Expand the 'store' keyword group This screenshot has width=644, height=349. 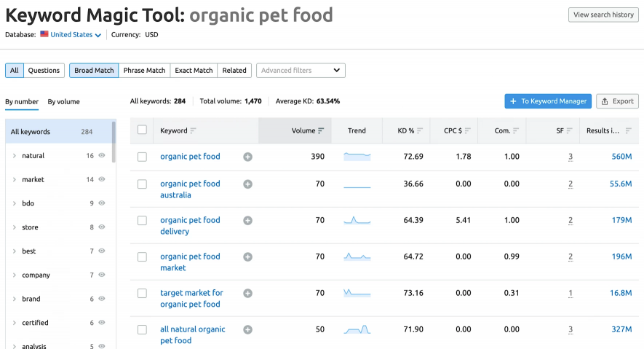pos(15,227)
